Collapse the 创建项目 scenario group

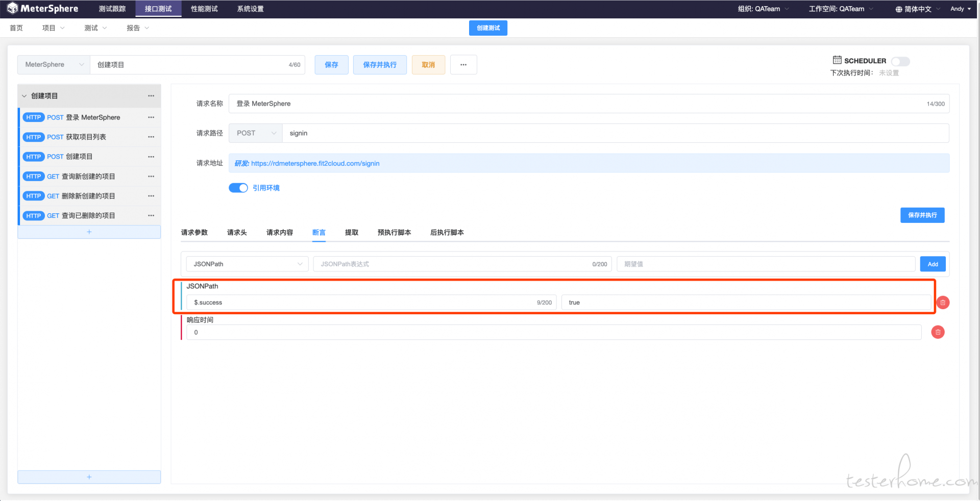24,96
